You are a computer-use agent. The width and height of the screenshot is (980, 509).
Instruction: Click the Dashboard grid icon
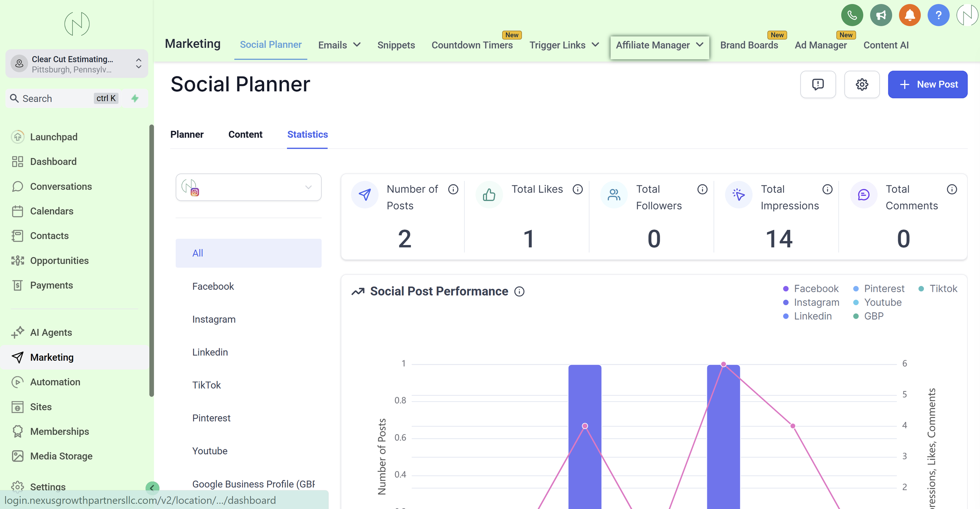[18, 162]
